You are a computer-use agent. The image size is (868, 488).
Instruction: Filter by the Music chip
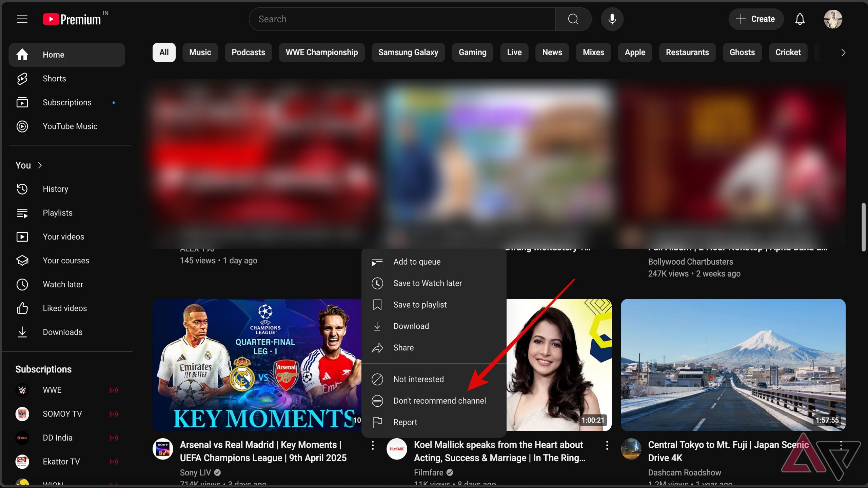coord(200,53)
